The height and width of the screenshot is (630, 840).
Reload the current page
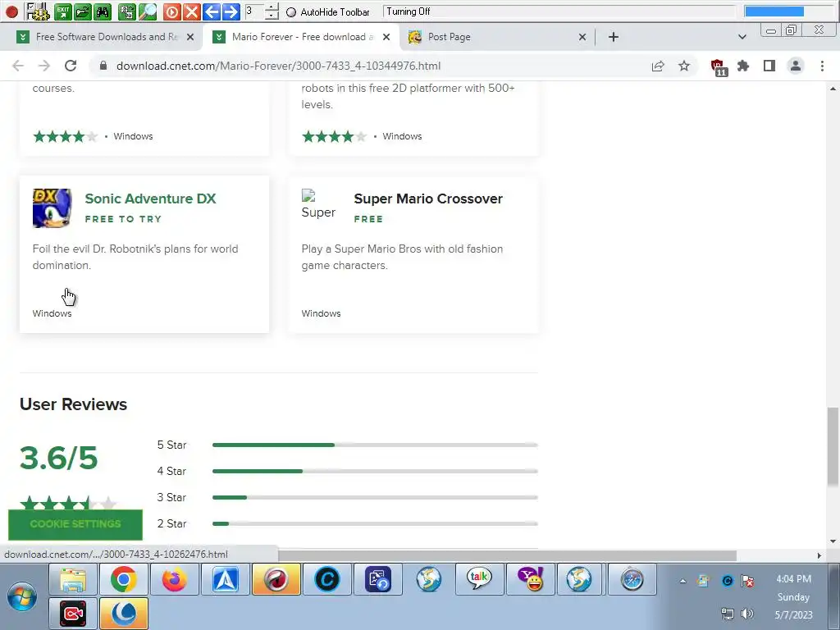click(71, 66)
